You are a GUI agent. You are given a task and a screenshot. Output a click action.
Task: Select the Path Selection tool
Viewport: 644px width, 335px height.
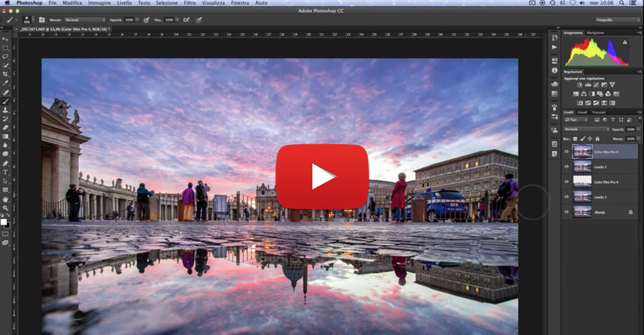tap(5, 181)
